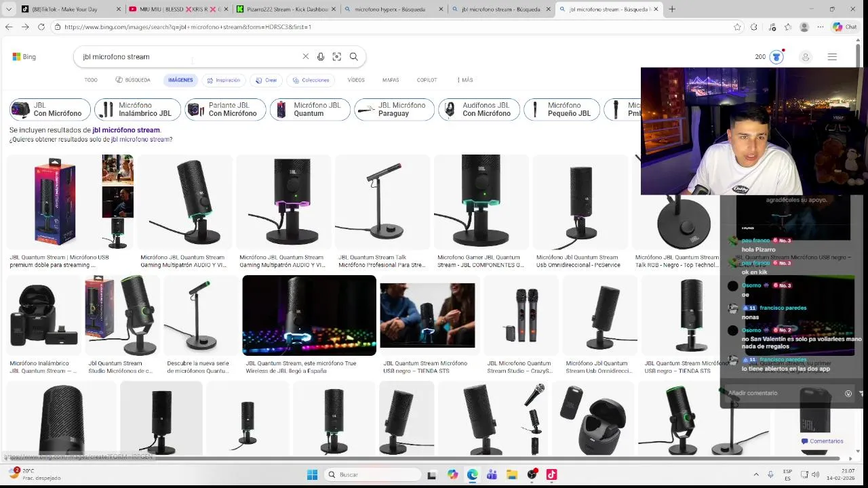Viewport: 868px width, 488px height.
Task: Open the Bing account profile icon
Action: tap(806, 57)
